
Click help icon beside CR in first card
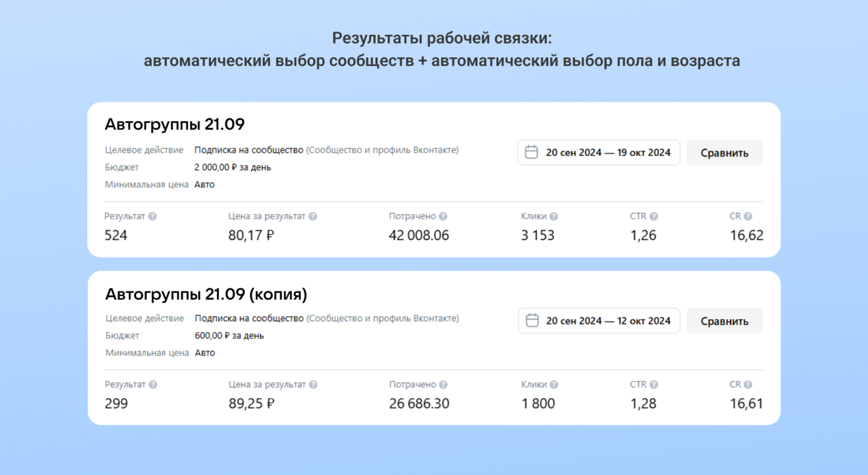(x=748, y=217)
